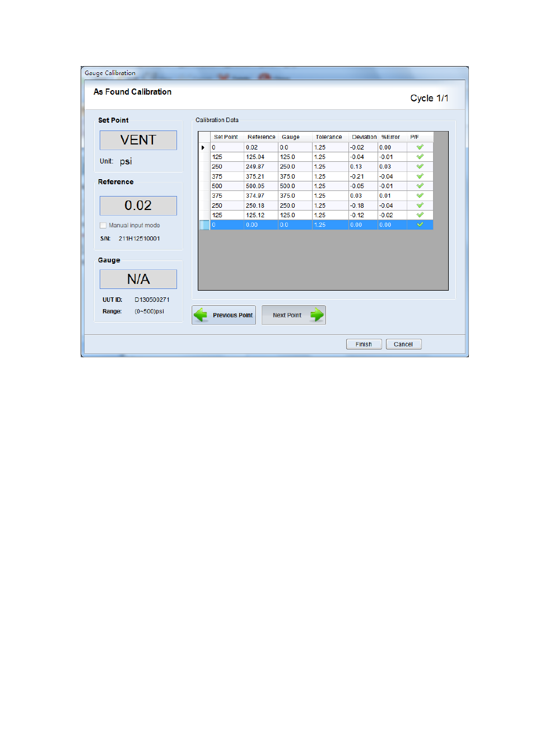Click the current-row arrow marker of first row

point(203,147)
